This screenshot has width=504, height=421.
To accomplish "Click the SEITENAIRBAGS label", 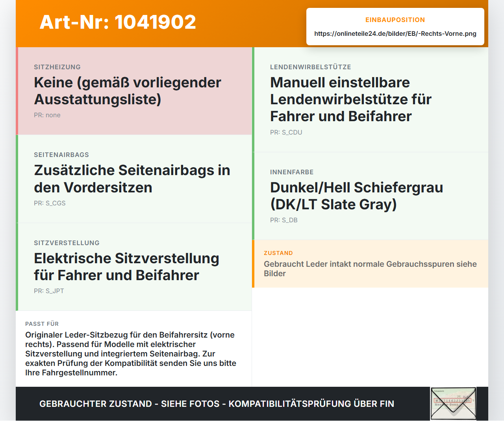I will coord(61,155).
